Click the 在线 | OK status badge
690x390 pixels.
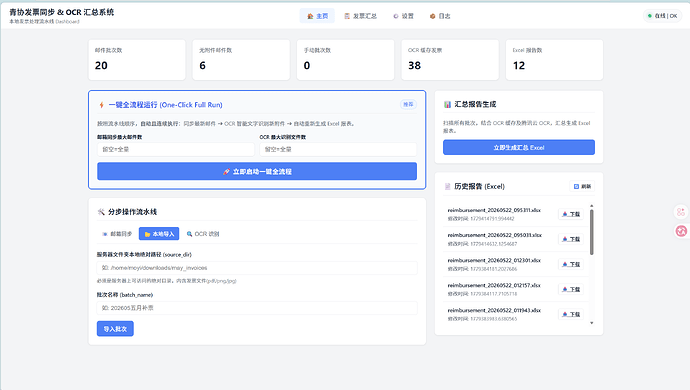(662, 16)
